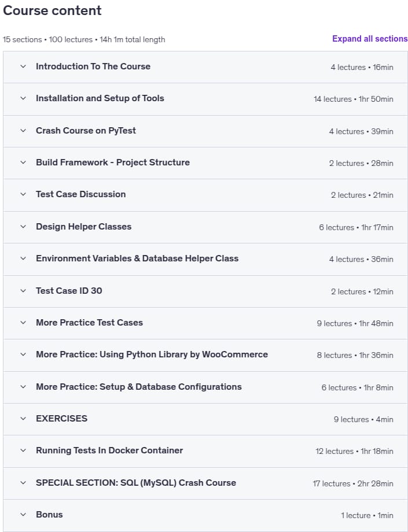Screen dimensions: 408x532
Task: Click chevron beside Using Python Library by WooCommerce
Action: tap(23, 354)
